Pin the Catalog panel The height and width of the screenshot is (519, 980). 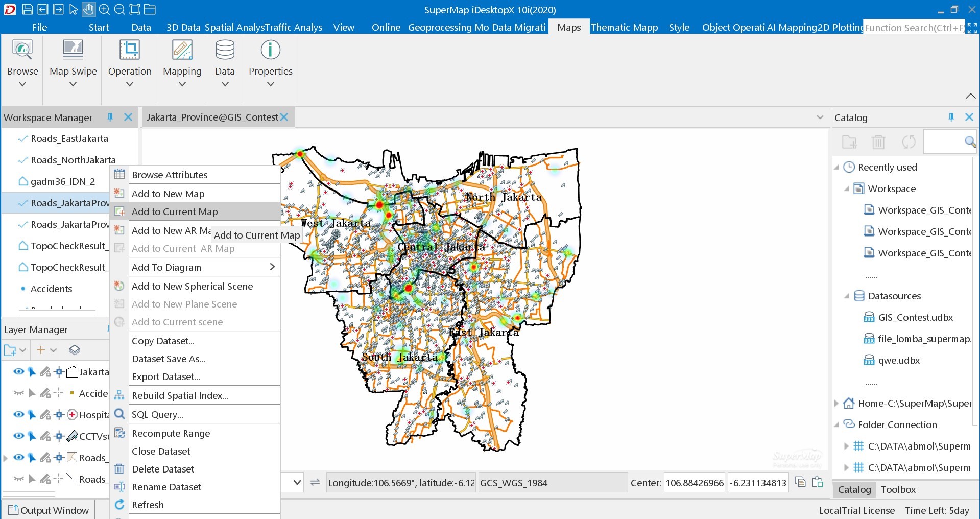click(x=951, y=117)
